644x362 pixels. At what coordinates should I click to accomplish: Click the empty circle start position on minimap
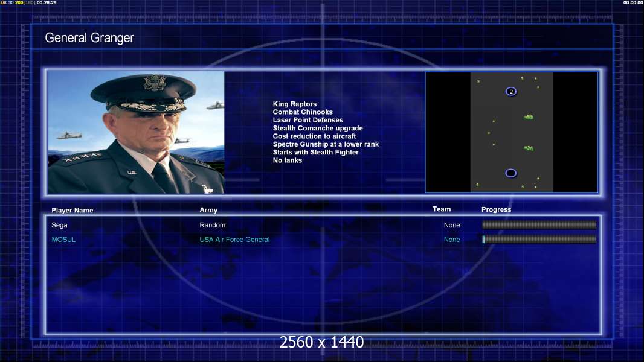pos(510,173)
